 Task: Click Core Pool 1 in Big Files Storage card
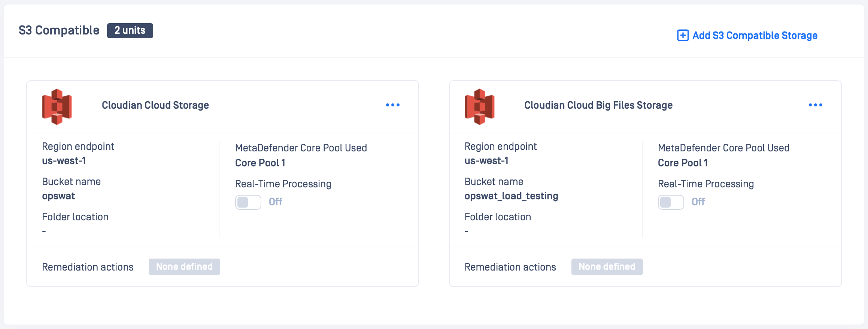tap(683, 163)
